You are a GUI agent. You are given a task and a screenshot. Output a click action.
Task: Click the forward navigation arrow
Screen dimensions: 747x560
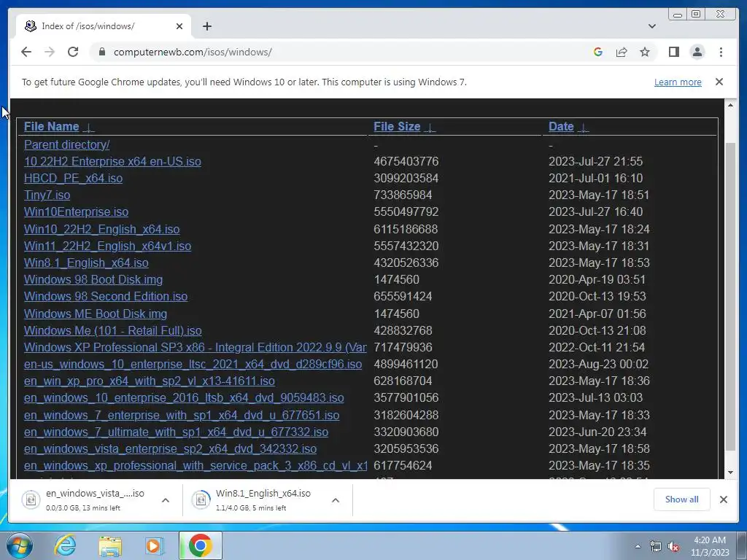(x=50, y=52)
